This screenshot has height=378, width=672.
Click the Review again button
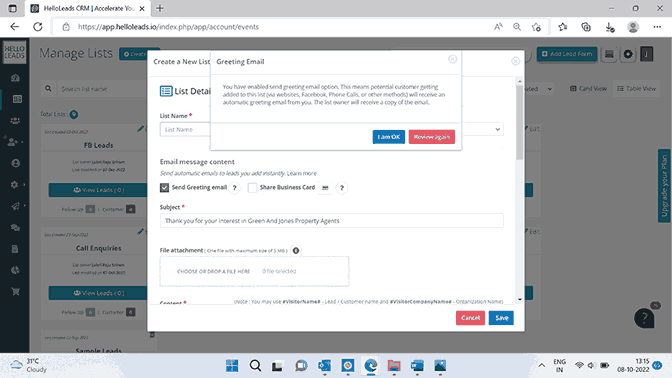[x=432, y=137]
